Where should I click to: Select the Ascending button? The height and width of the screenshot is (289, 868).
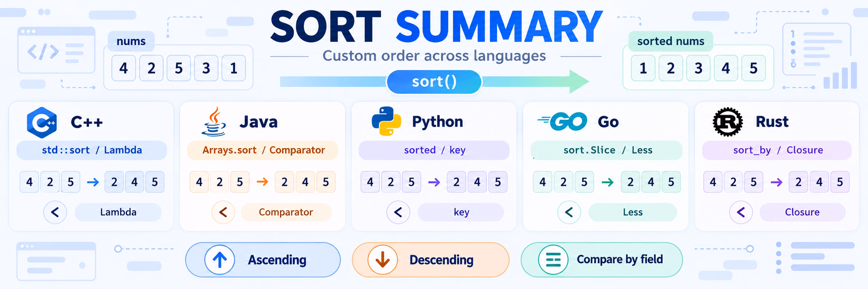click(x=263, y=260)
